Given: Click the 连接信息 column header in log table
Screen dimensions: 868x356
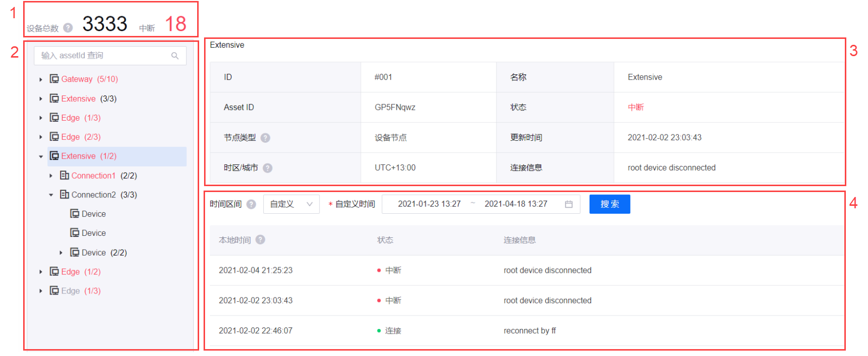Looking at the screenshot, I should point(520,240).
